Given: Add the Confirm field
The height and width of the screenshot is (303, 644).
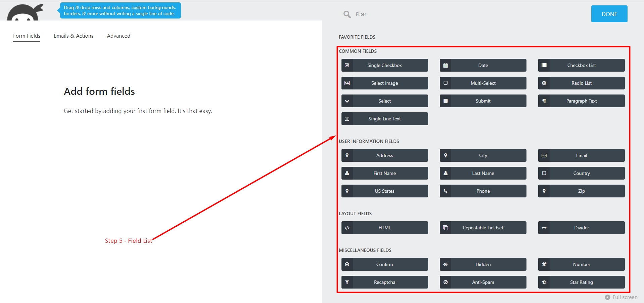Looking at the screenshot, I should coord(384,264).
